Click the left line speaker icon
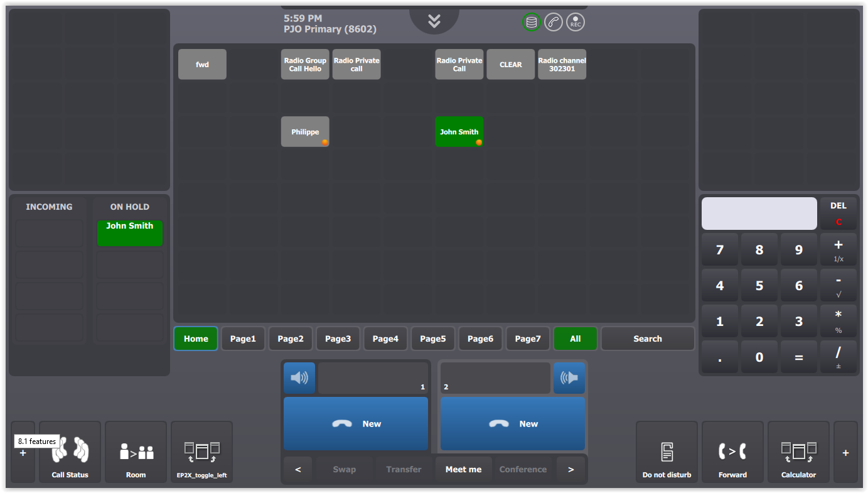The width and height of the screenshot is (868, 493). pos(299,378)
